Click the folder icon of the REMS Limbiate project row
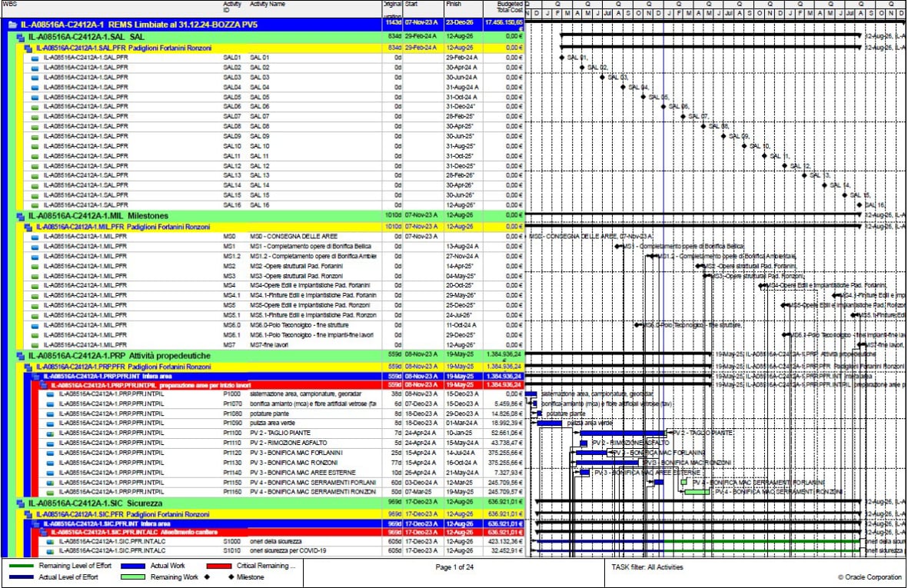 coord(12,25)
